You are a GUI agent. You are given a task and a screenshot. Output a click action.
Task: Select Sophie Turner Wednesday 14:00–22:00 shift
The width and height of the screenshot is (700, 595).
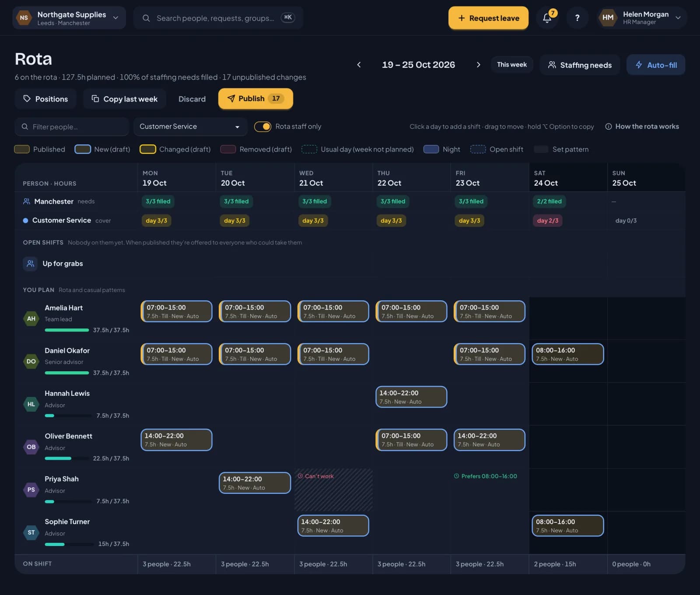tap(333, 525)
